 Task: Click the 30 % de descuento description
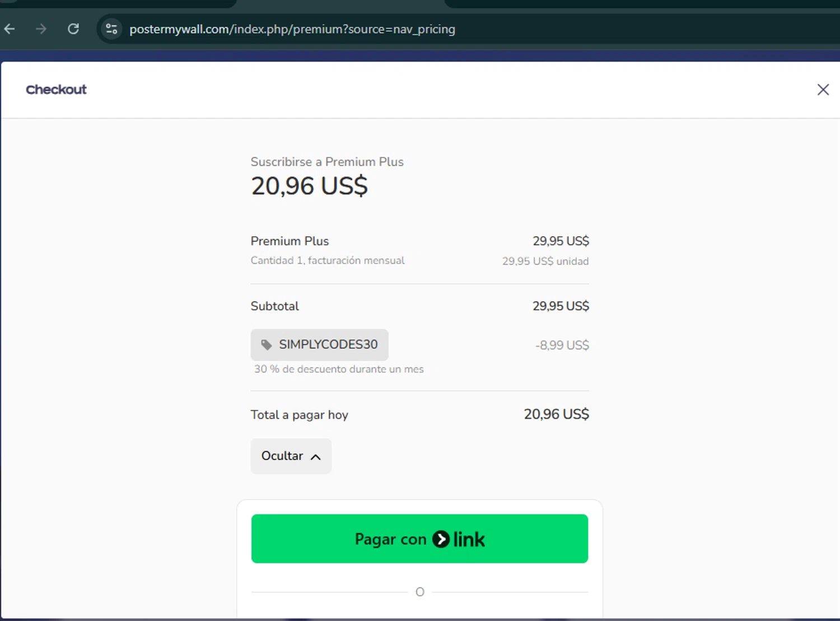click(x=339, y=369)
